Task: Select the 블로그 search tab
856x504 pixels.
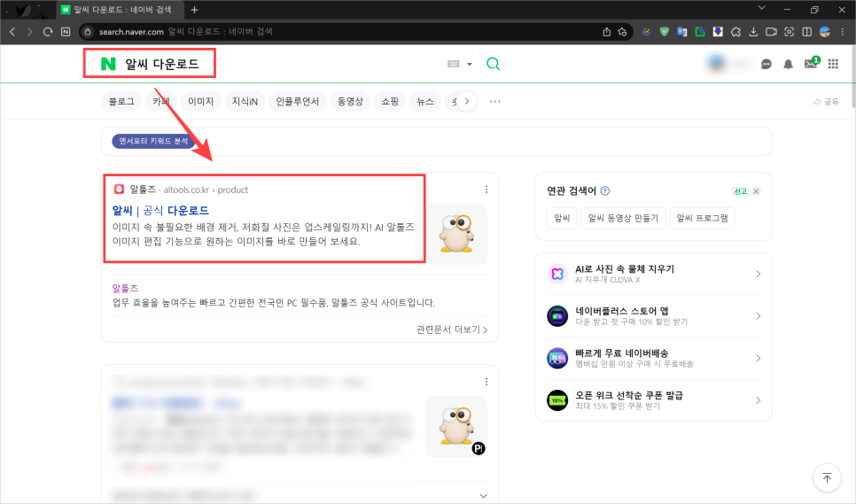Action: point(121,102)
